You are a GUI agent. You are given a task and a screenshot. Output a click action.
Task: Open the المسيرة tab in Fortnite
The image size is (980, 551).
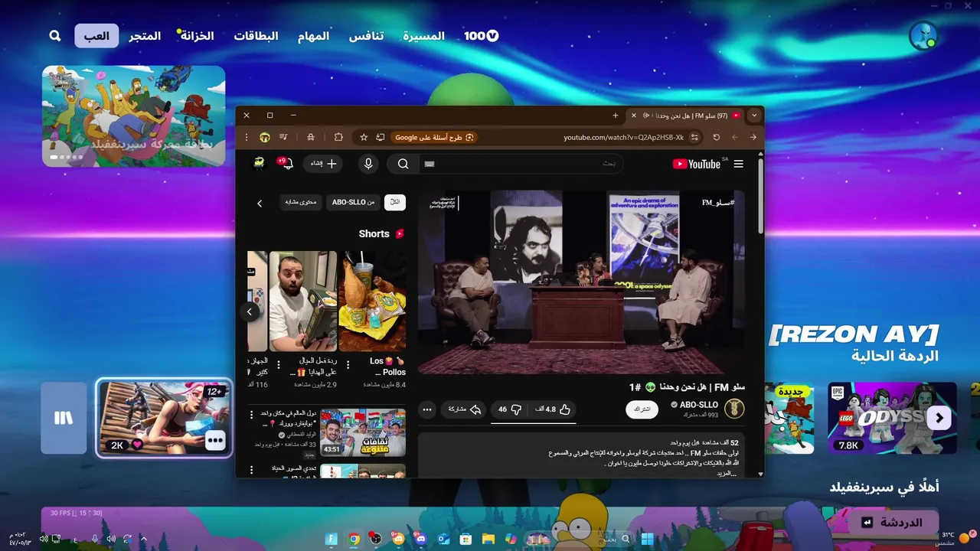point(424,36)
